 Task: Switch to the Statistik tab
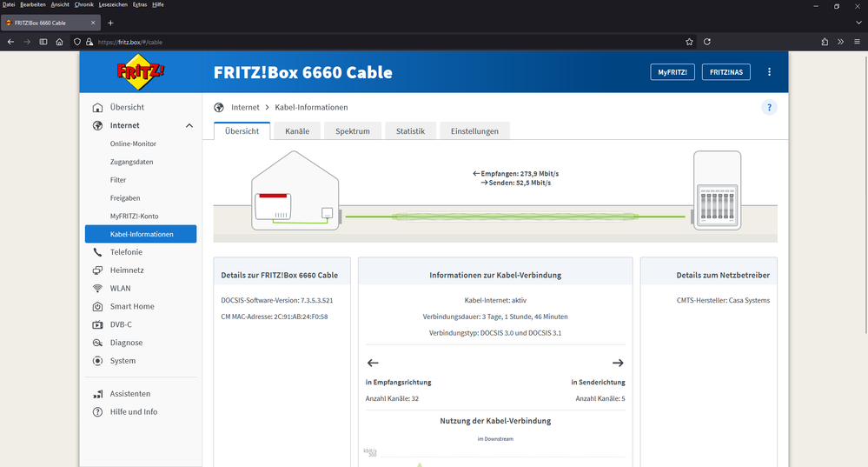click(x=410, y=131)
